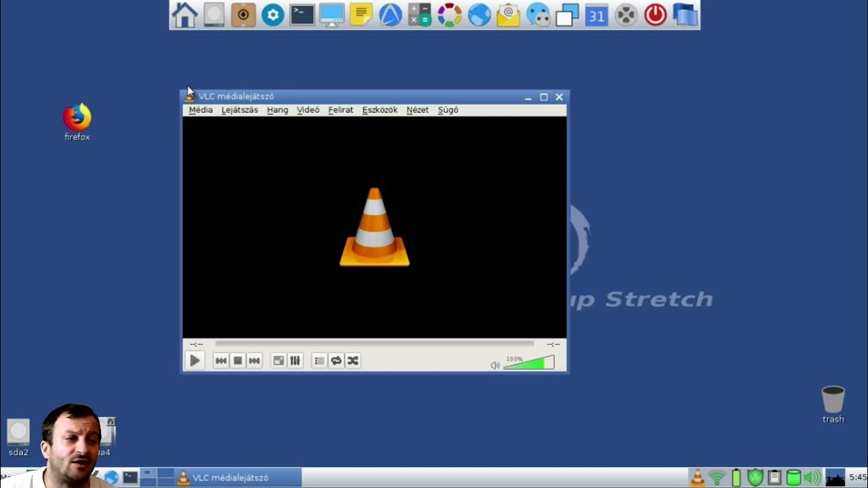
Task: Expand the Felirat menu
Action: pyautogui.click(x=340, y=110)
